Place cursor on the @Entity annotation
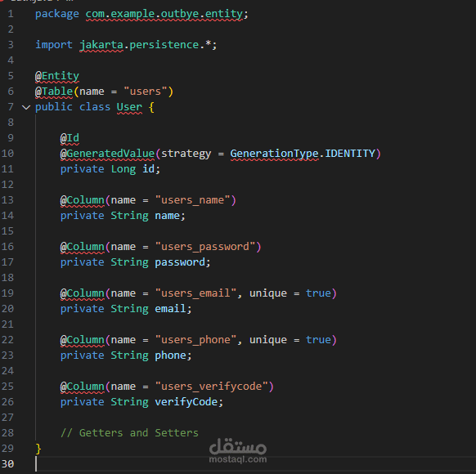The image size is (476, 474). tap(57, 76)
